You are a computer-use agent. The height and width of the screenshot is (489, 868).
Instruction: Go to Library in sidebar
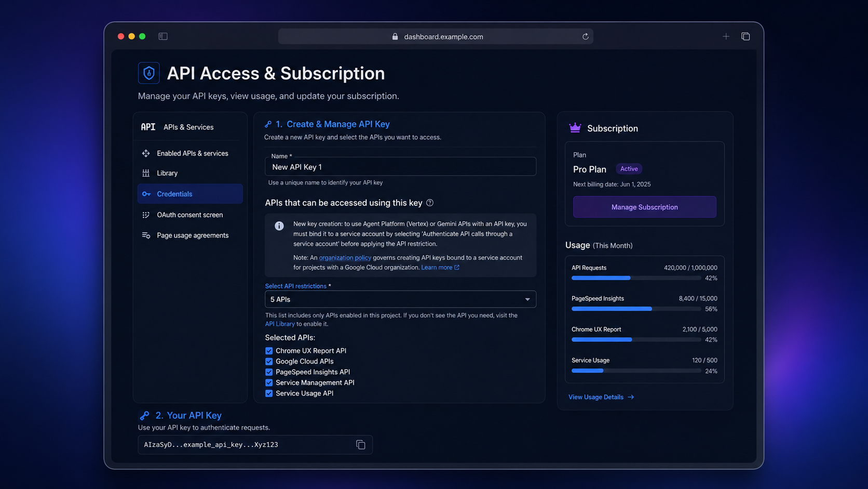pyautogui.click(x=190, y=173)
